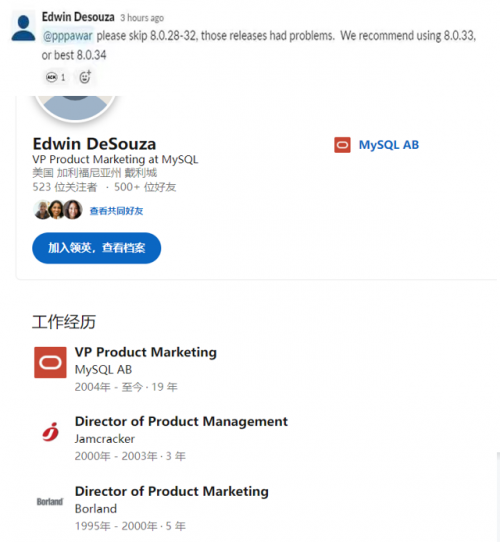Click the 1995年 - 2000年 · 5 年 date range
Image resolution: width=500 pixels, height=542 pixels.
[x=130, y=526]
